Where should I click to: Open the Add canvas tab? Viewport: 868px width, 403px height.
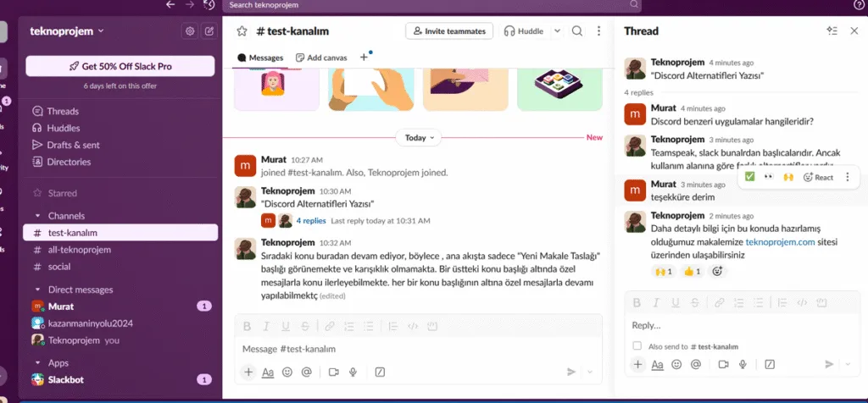[321, 58]
